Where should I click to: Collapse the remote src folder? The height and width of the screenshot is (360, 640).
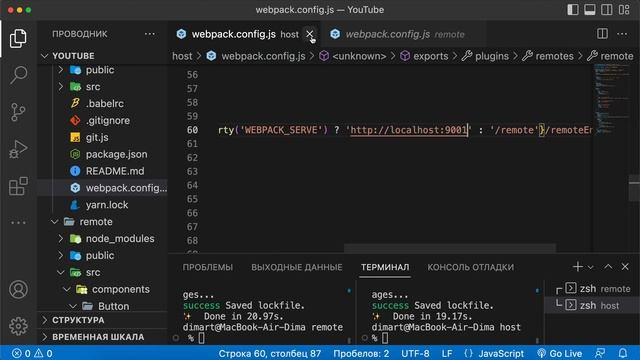[x=93, y=272]
